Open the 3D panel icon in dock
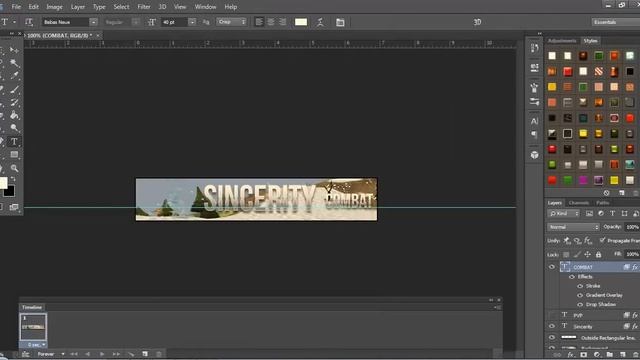640x360 pixels. (534, 155)
